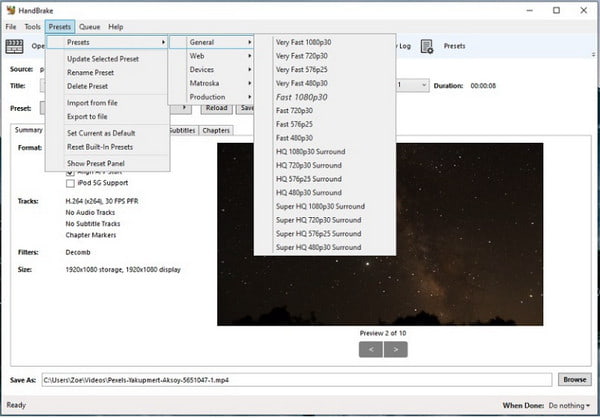Screen dimensions: 600x418
Task: Show next preview image
Action: [x=396, y=349]
